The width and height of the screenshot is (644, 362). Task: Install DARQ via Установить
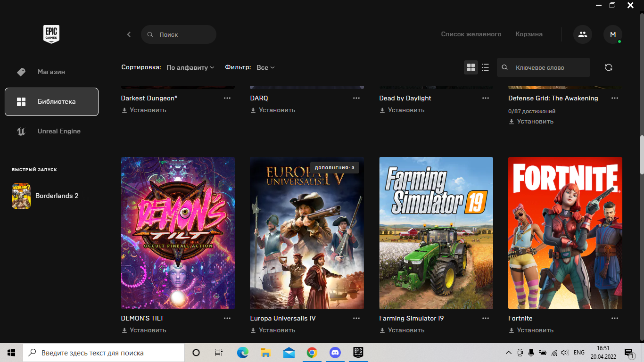(273, 110)
